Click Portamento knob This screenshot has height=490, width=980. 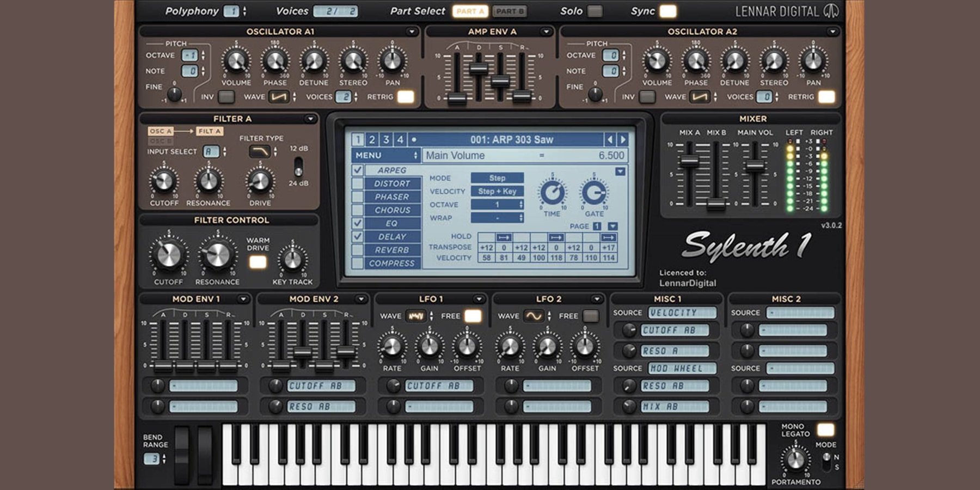pos(795,460)
